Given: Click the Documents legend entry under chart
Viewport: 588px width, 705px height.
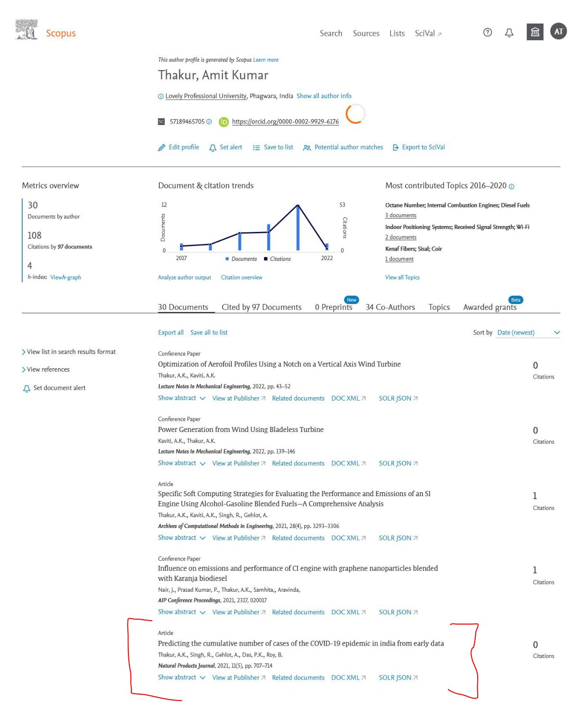Looking at the screenshot, I should [241, 259].
